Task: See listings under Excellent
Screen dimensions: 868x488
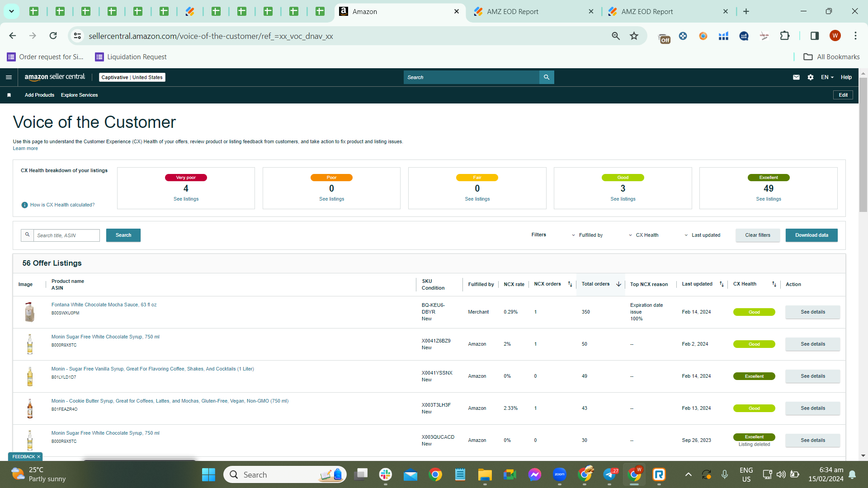Action: coord(769,199)
